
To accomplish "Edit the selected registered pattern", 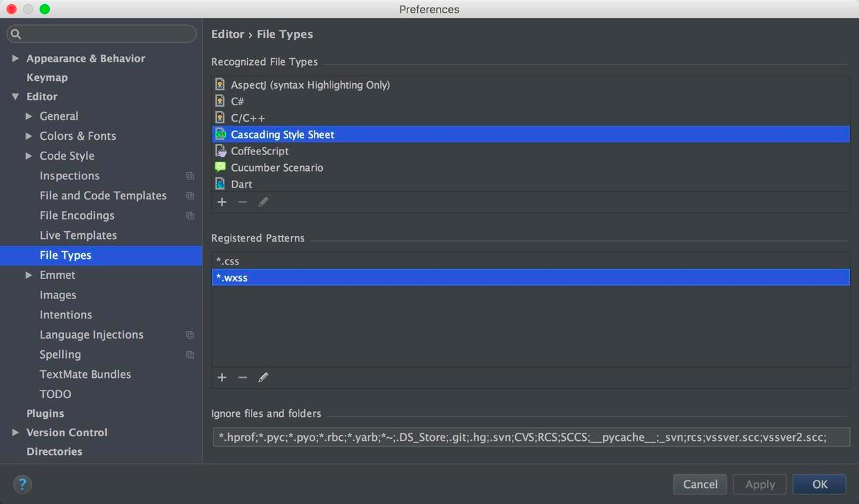I will coord(263,377).
